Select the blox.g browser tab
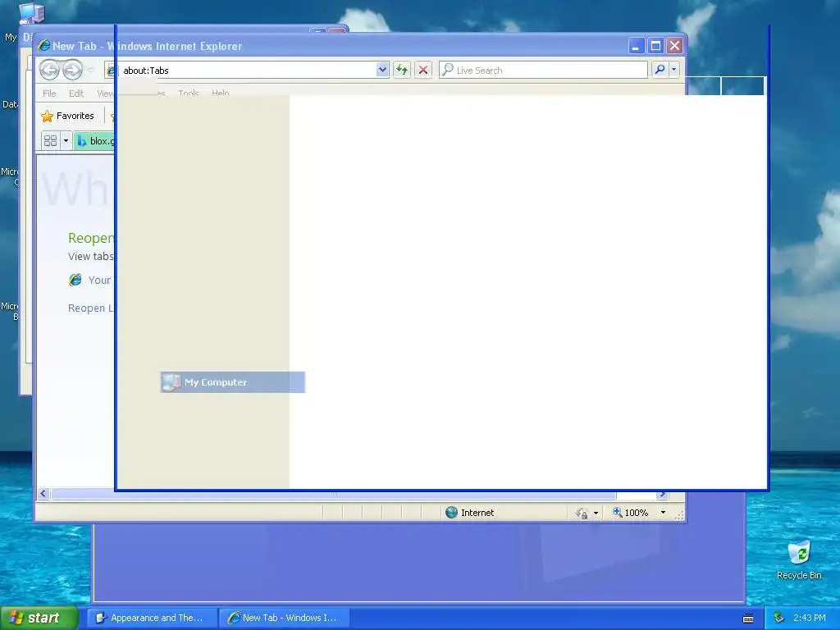The width and height of the screenshot is (840, 630). point(94,141)
